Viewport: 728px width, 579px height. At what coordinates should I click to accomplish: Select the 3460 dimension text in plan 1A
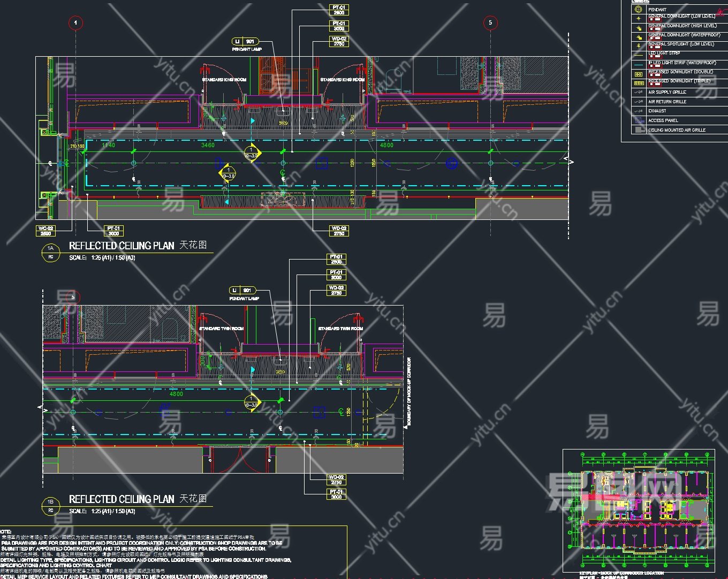click(208, 145)
